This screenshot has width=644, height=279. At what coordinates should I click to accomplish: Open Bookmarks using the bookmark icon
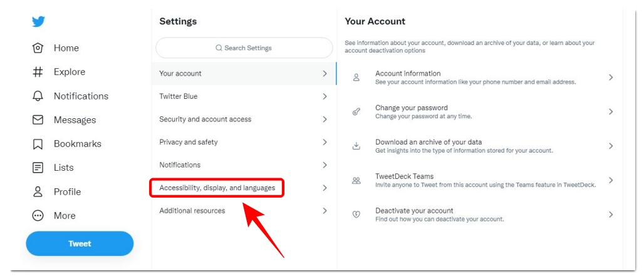[x=38, y=144]
